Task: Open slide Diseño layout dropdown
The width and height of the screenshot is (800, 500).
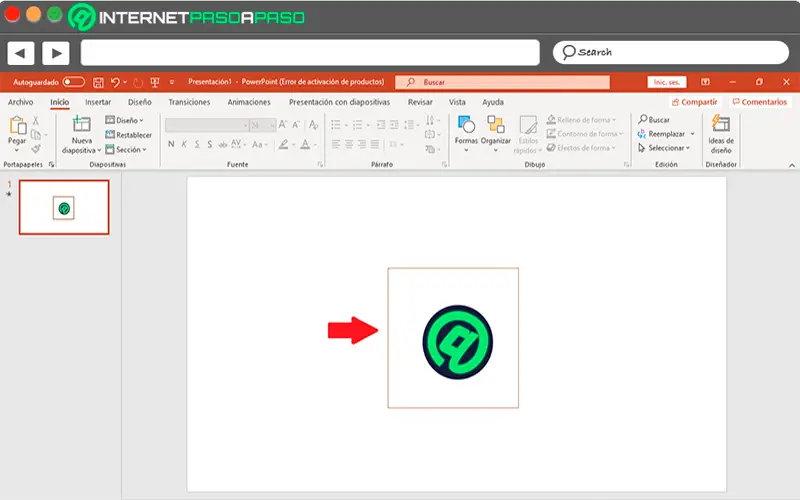Action: [124, 120]
